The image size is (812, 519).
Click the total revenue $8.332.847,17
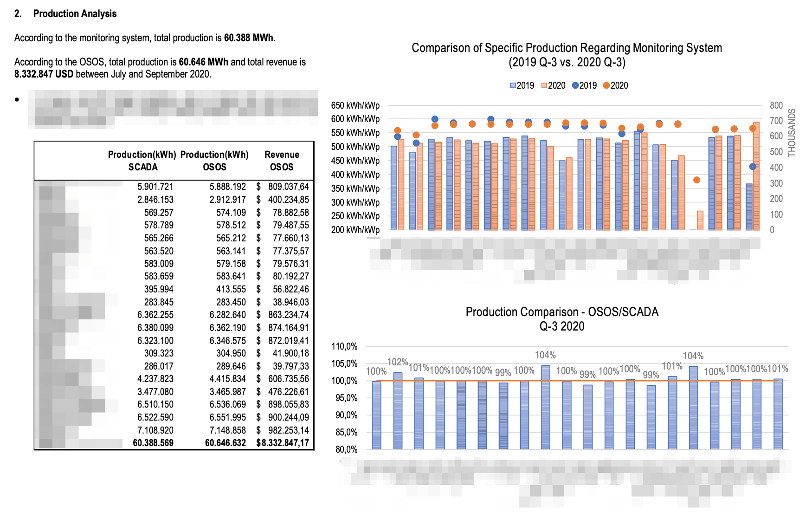pyautogui.click(x=283, y=443)
